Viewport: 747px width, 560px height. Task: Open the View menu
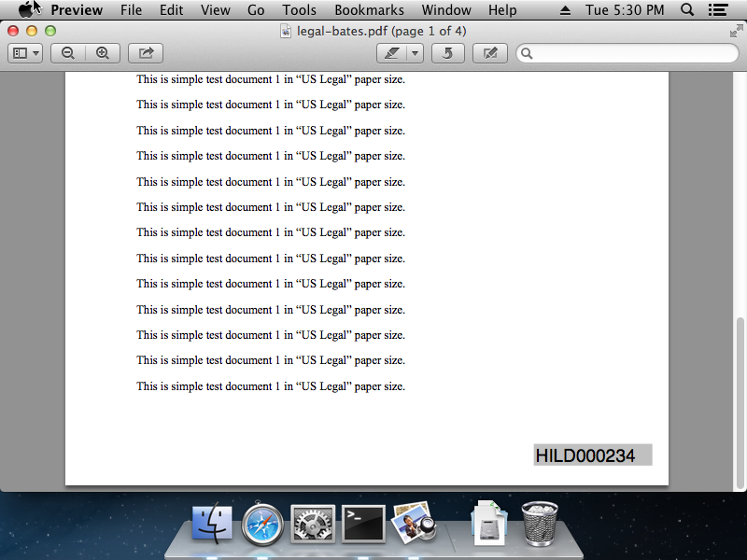coord(216,10)
